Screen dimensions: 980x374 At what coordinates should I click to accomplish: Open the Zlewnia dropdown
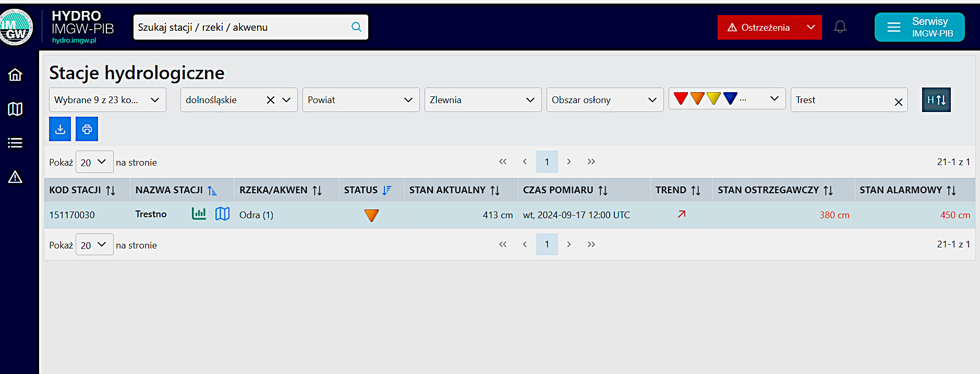pos(483,99)
